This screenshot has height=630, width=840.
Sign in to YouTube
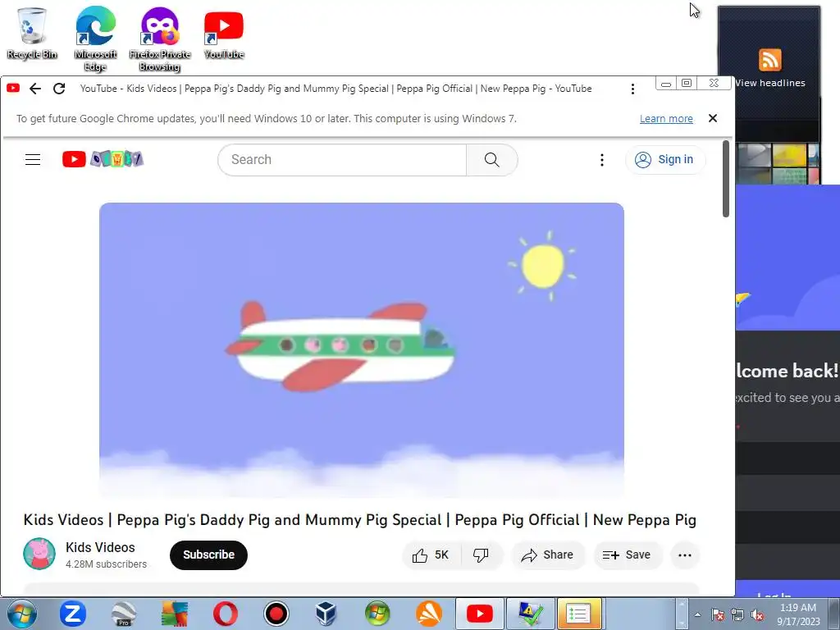tap(664, 160)
